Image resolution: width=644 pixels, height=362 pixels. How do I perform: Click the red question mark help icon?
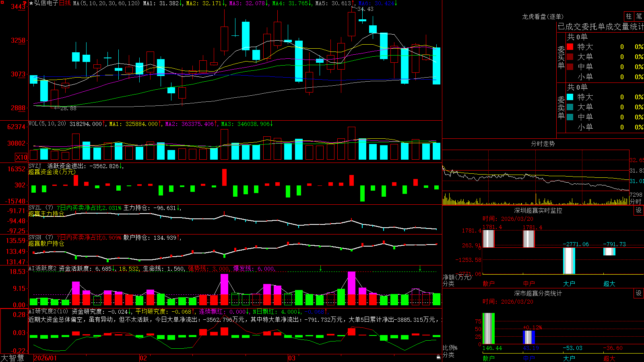25,3
